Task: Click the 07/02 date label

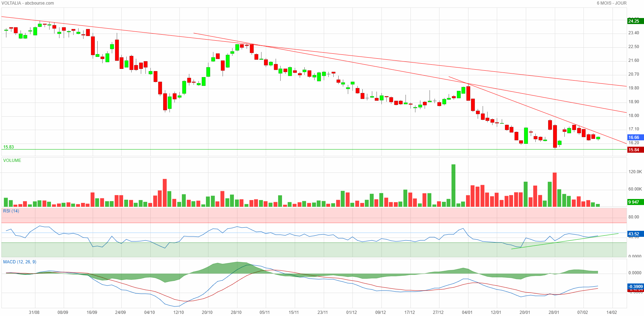Action: pyautogui.click(x=582, y=312)
